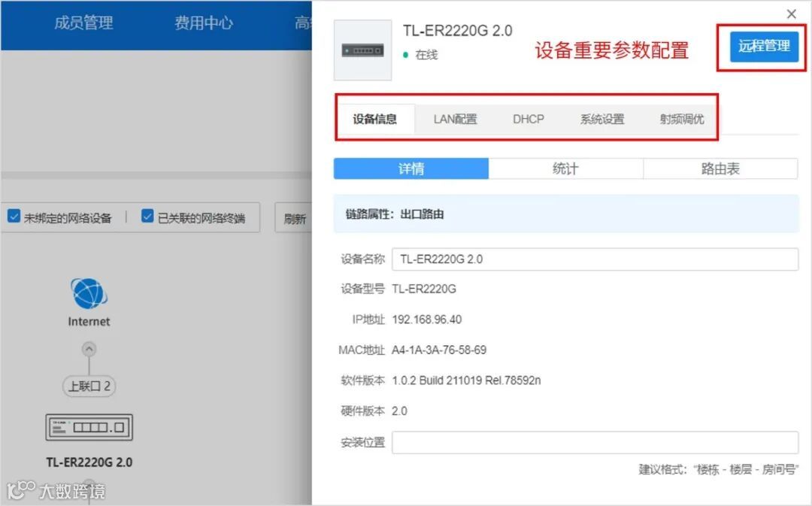The height and width of the screenshot is (506, 812).
Task: Click the 安装位置 input field
Action: click(595, 442)
